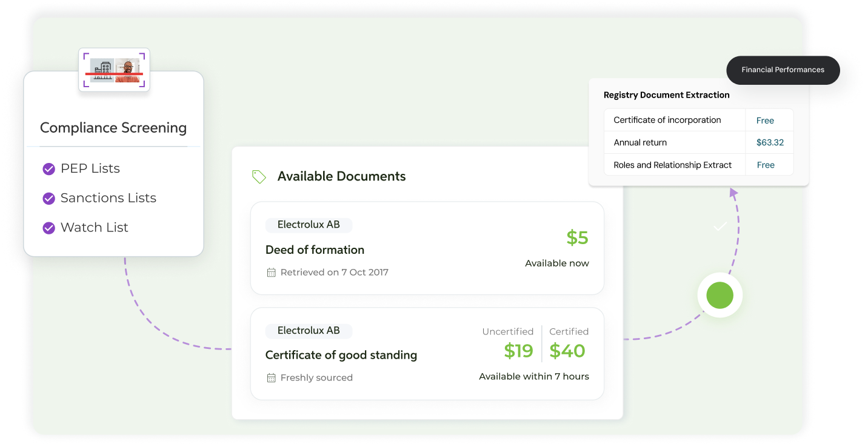Click the Retrieved on 7 Oct 2017 text
The image size is (868, 444).
(x=335, y=273)
